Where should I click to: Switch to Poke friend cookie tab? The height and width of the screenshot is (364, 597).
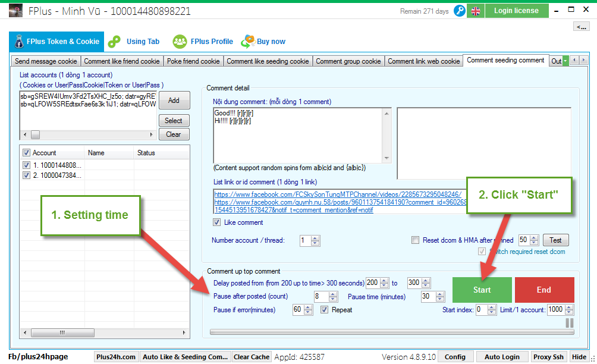(x=193, y=61)
